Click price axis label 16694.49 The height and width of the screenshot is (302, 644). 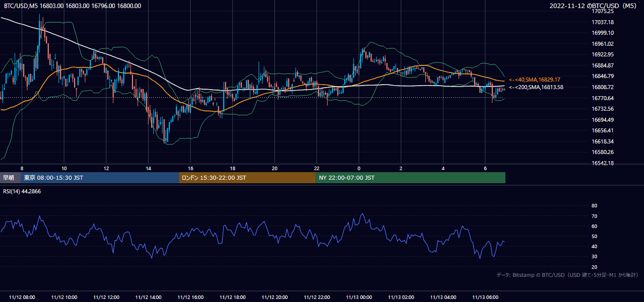(602, 120)
